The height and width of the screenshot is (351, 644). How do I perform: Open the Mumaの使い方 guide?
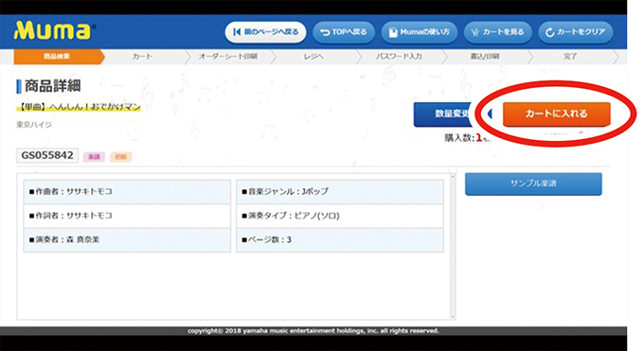[420, 32]
